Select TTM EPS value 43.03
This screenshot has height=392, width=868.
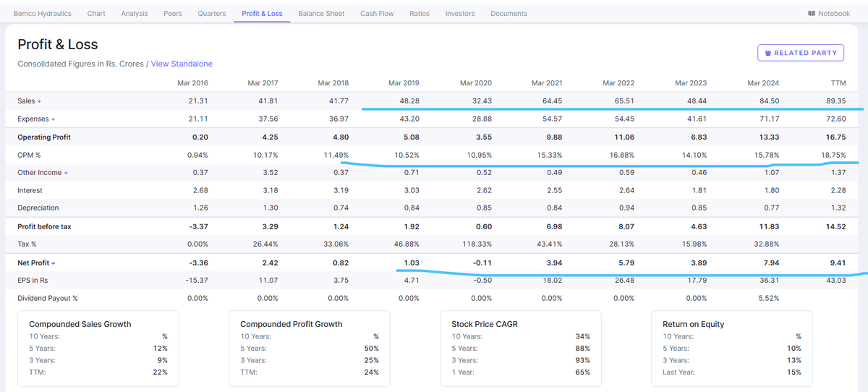[836, 281]
